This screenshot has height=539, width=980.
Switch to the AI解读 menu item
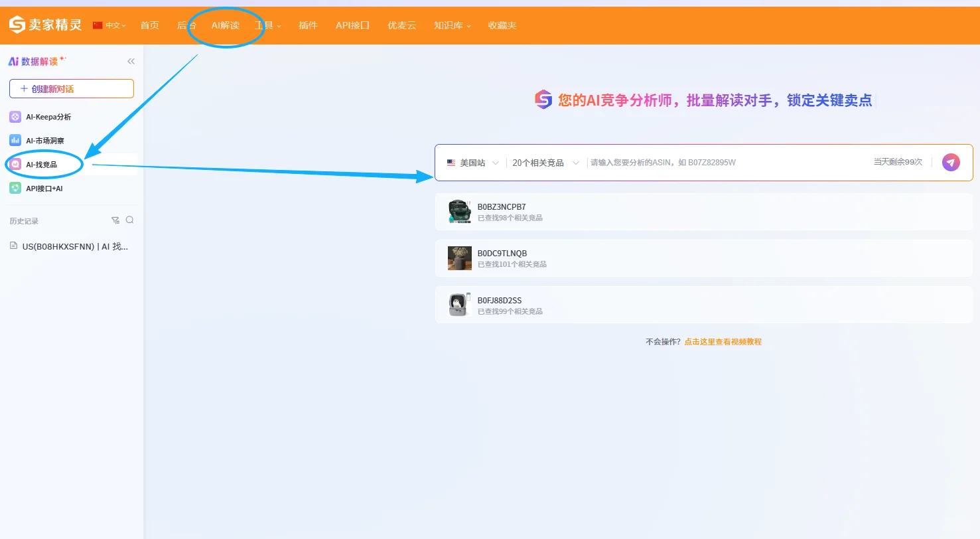click(x=225, y=25)
